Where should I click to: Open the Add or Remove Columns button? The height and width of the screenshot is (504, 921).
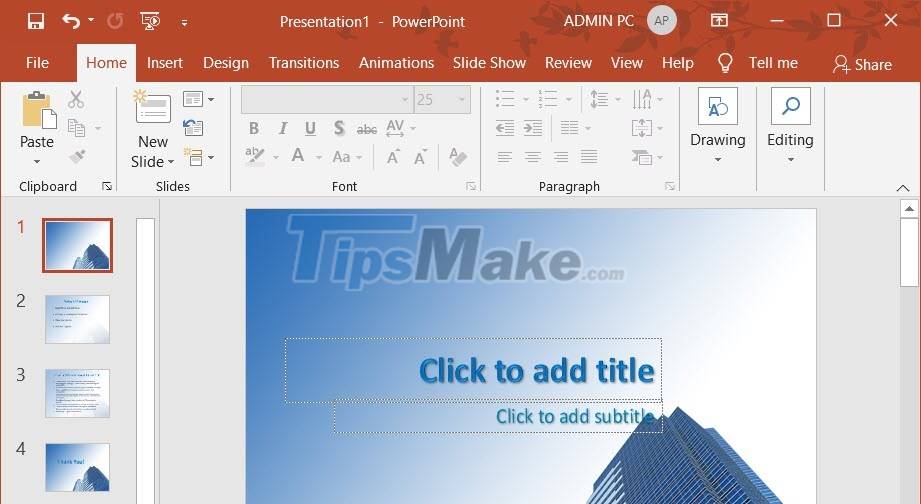576,128
